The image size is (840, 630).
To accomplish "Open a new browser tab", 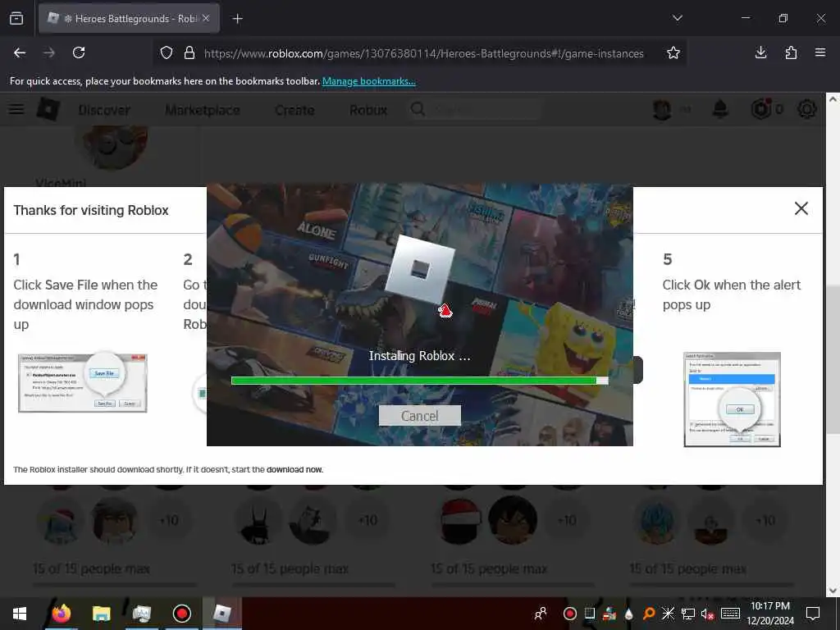I will click(237, 19).
